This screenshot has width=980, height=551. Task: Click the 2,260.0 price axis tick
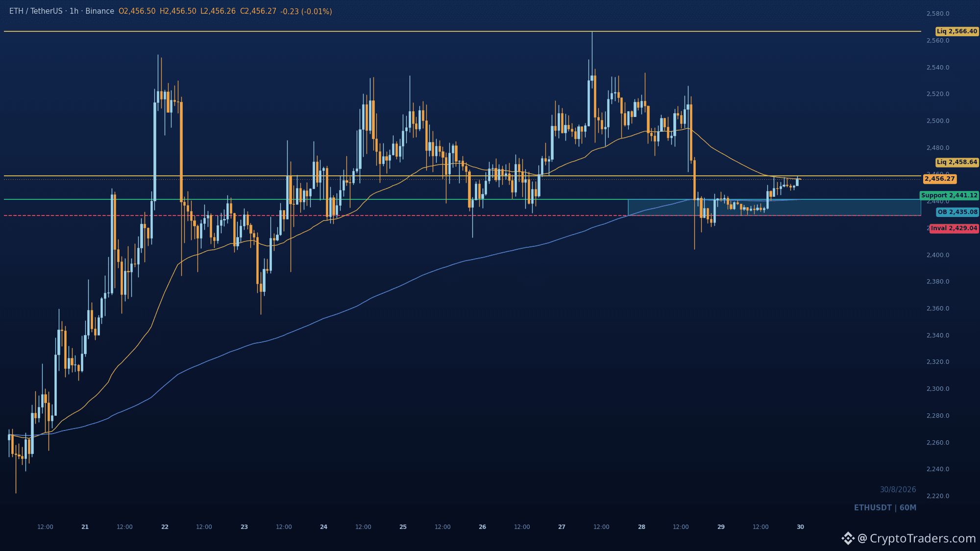(x=938, y=443)
